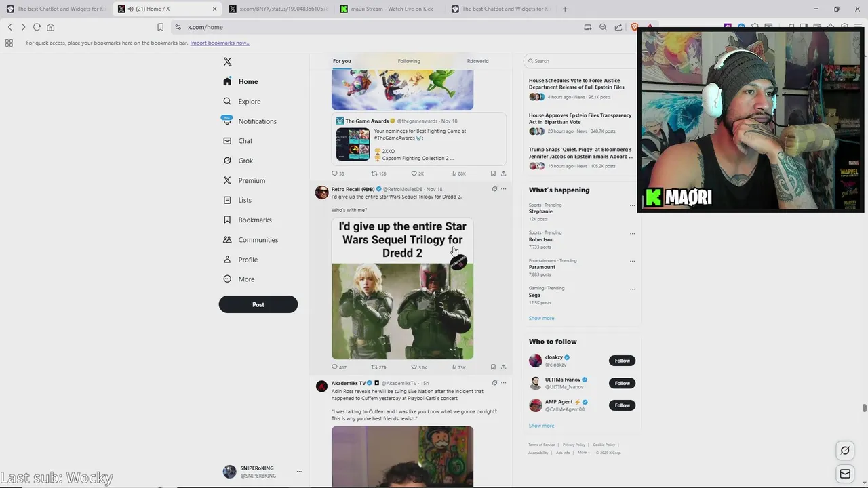Open more options for Retro Recall post

tap(503, 189)
